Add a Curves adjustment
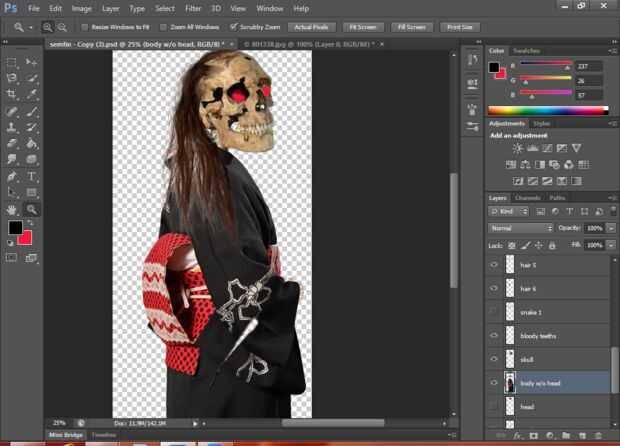Viewport: 620px width, 446px height. (x=547, y=148)
